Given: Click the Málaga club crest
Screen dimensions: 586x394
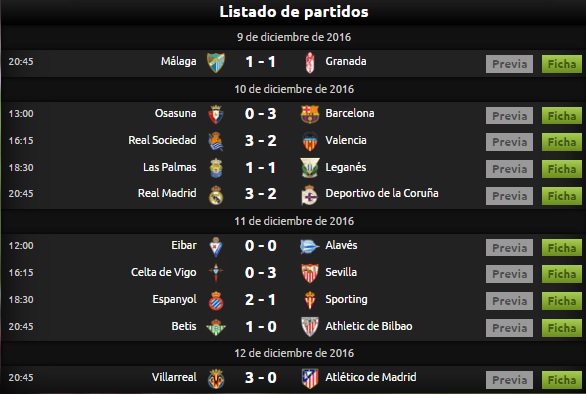Looking at the screenshot, I should [216, 62].
